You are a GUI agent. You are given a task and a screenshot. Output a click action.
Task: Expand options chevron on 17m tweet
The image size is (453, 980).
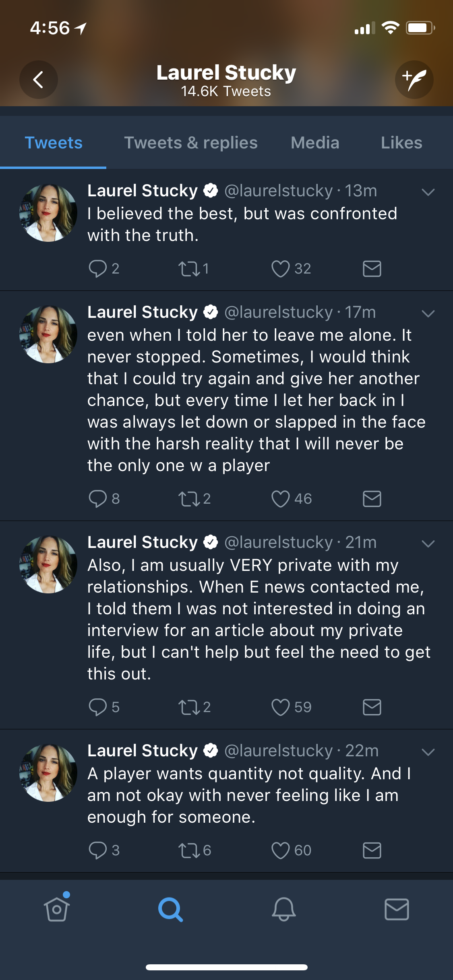click(428, 313)
